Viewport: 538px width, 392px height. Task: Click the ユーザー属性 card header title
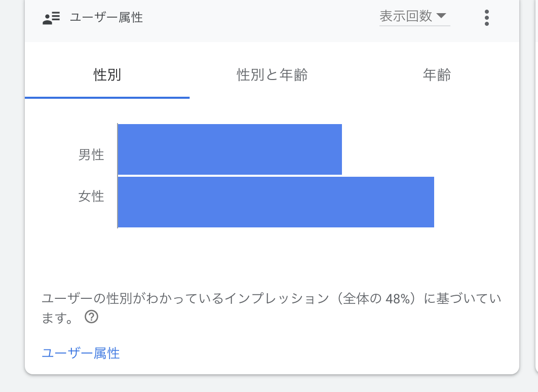tap(106, 18)
